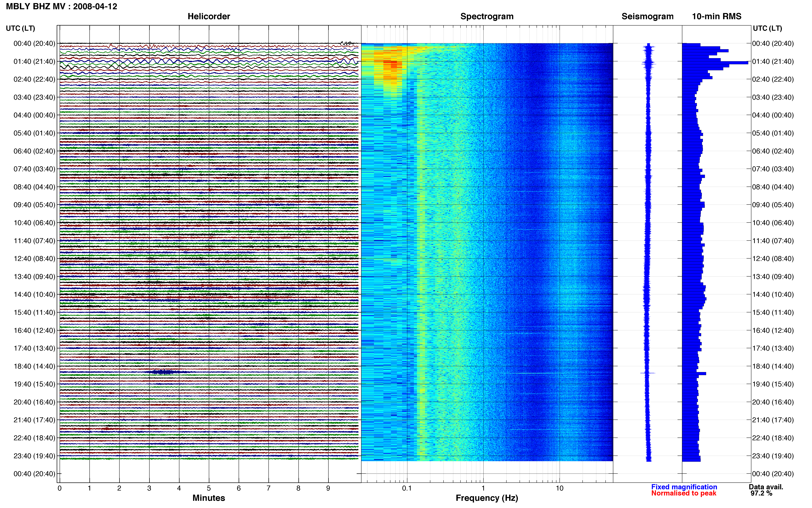Click left time label '14:40 (10:40)'
812x508 pixels.
click(x=34, y=295)
